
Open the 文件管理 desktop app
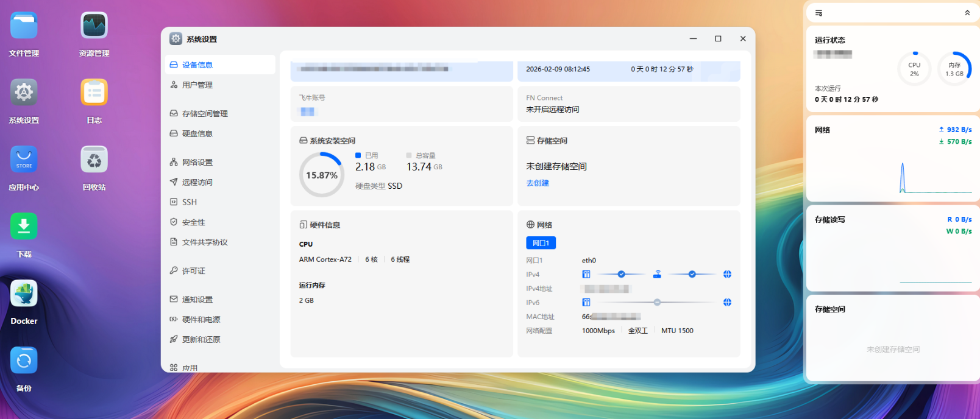24,26
